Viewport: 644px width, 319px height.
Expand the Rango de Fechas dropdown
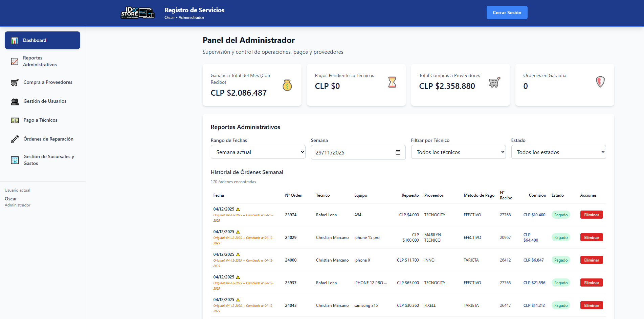pyautogui.click(x=258, y=152)
